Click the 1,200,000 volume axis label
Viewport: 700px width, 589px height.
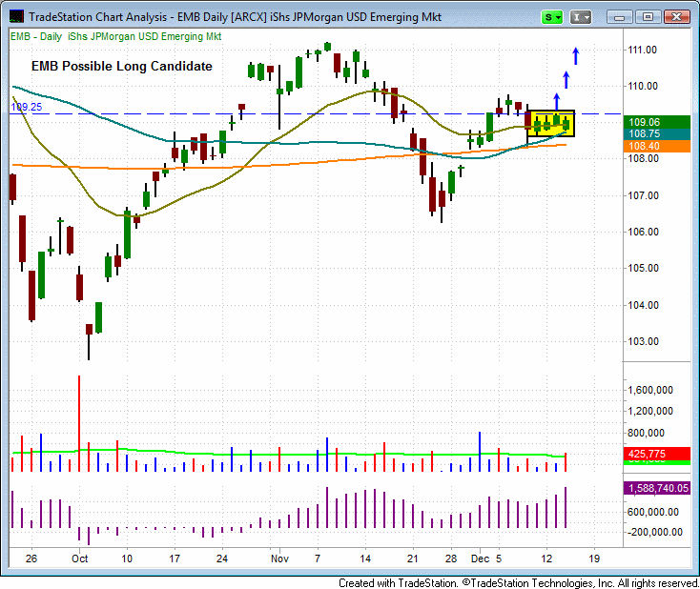(650, 411)
